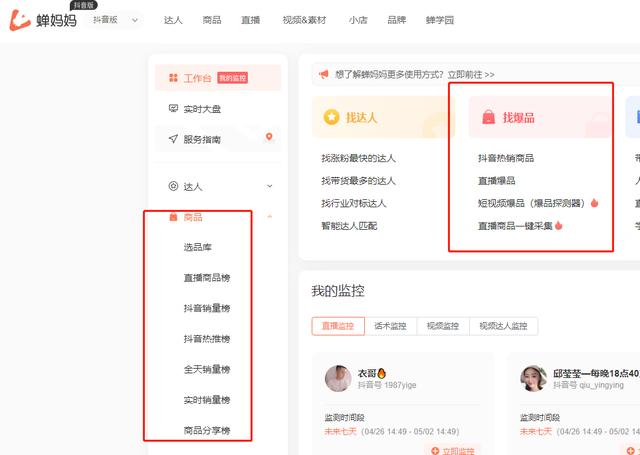Open the 直播 top menu
Screen dimensions: 640x455
click(251, 20)
